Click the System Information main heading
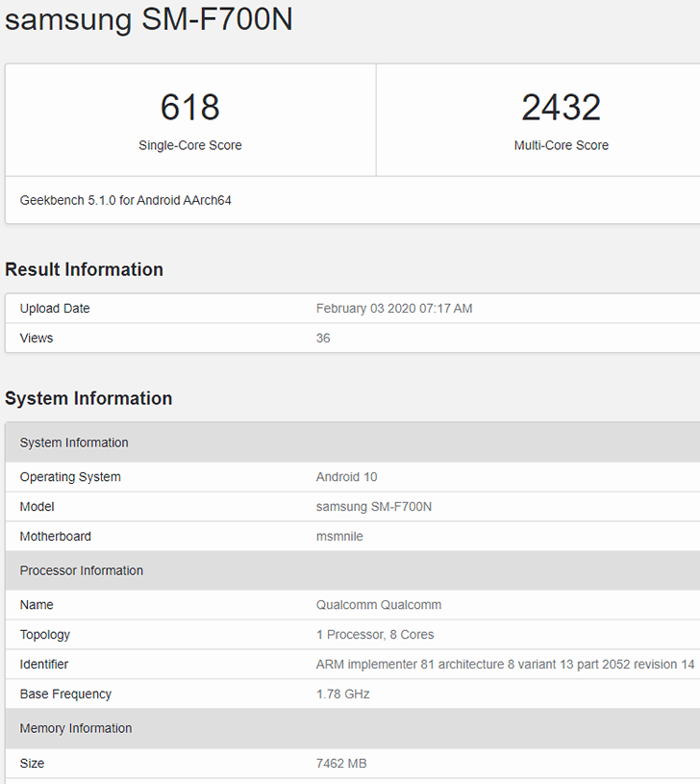 point(88,398)
